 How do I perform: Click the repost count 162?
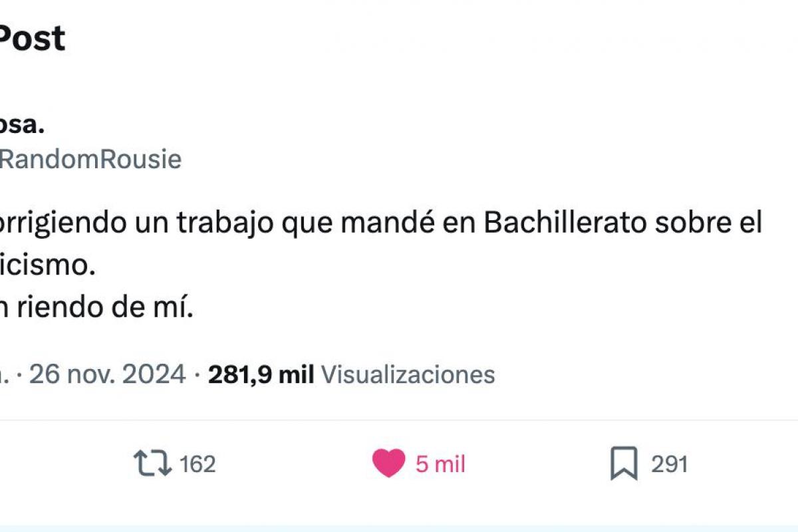pyautogui.click(x=198, y=464)
